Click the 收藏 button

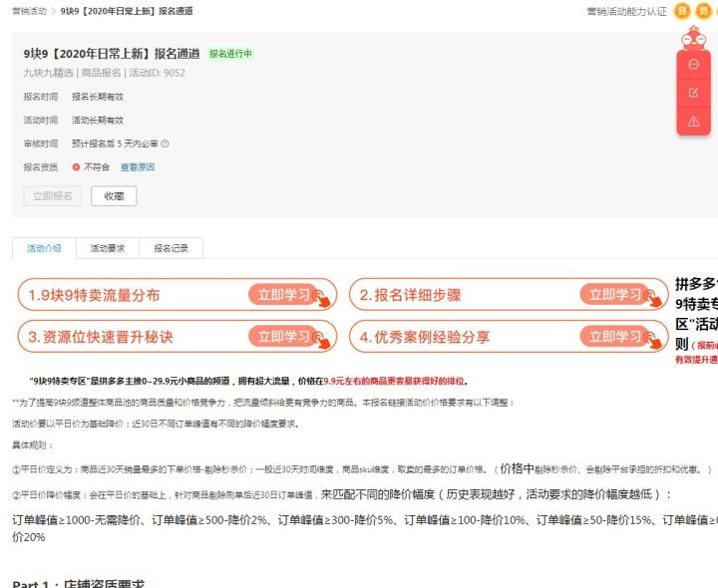pyautogui.click(x=114, y=196)
